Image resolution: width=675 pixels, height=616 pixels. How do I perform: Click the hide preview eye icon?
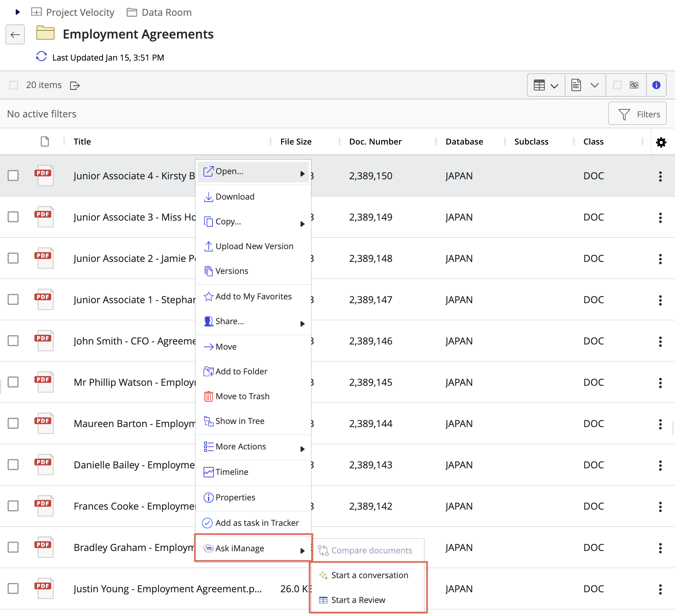[x=634, y=85]
